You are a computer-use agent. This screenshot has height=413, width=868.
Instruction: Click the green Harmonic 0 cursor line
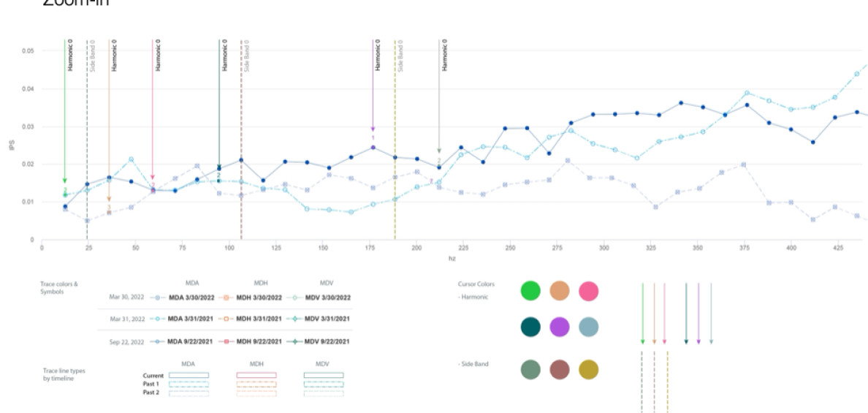64,110
